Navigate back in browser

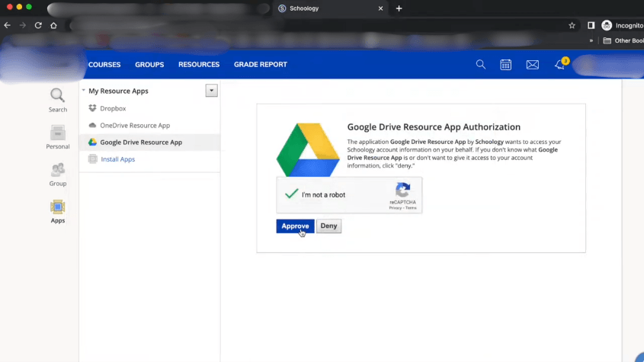click(8, 25)
